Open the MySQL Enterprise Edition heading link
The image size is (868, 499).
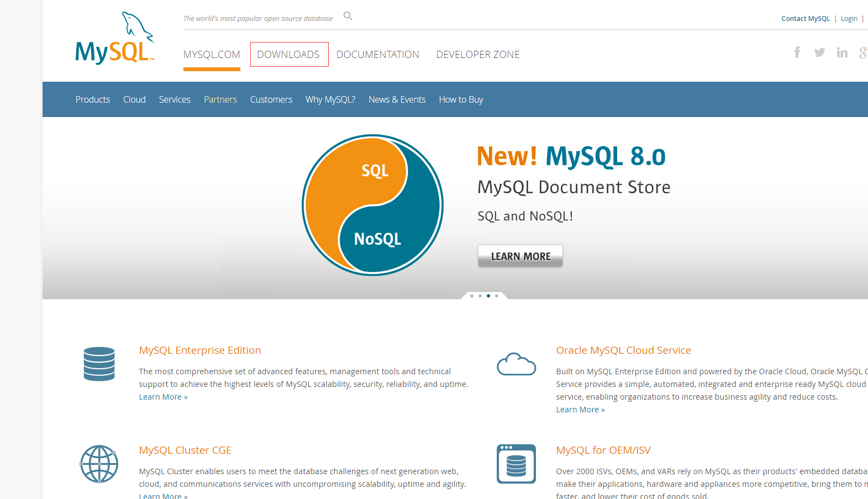coord(200,351)
